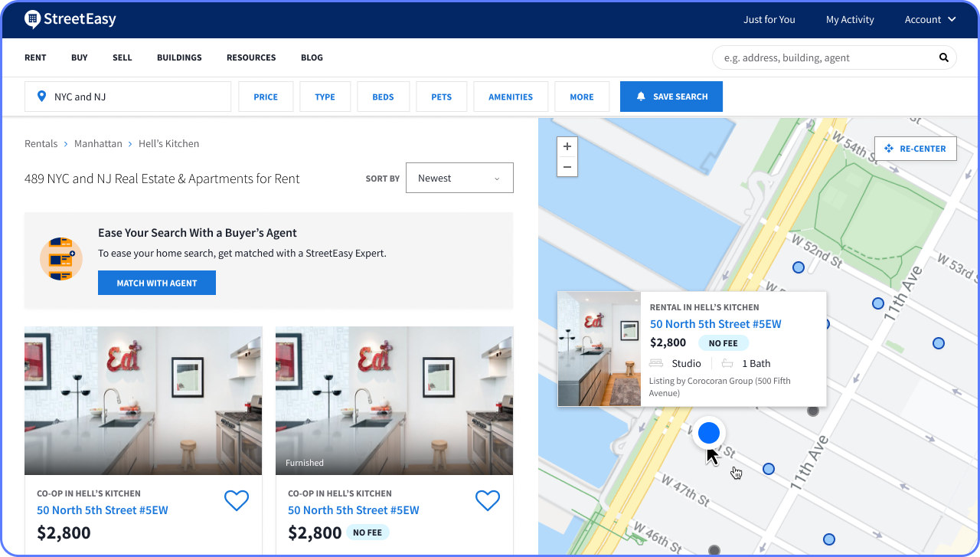980x557 pixels.
Task: Open 50 North 5th Street link in map popup
Action: tap(716, 324)
